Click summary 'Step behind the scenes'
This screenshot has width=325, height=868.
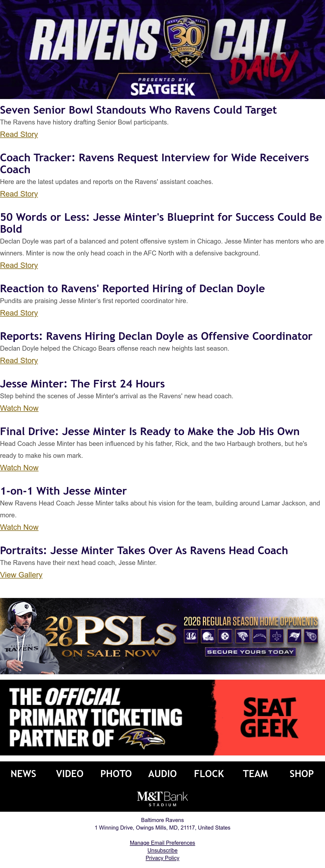pyautogui.click(x=117, y=396)
